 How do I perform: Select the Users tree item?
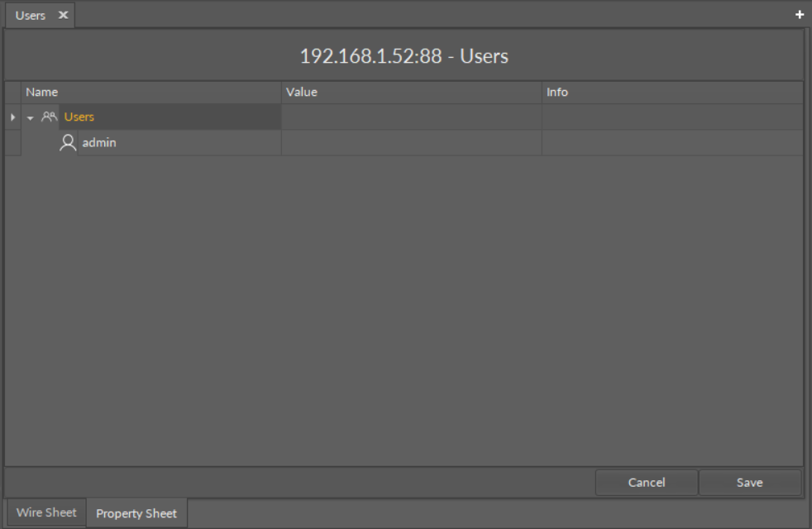pos(79,117)
